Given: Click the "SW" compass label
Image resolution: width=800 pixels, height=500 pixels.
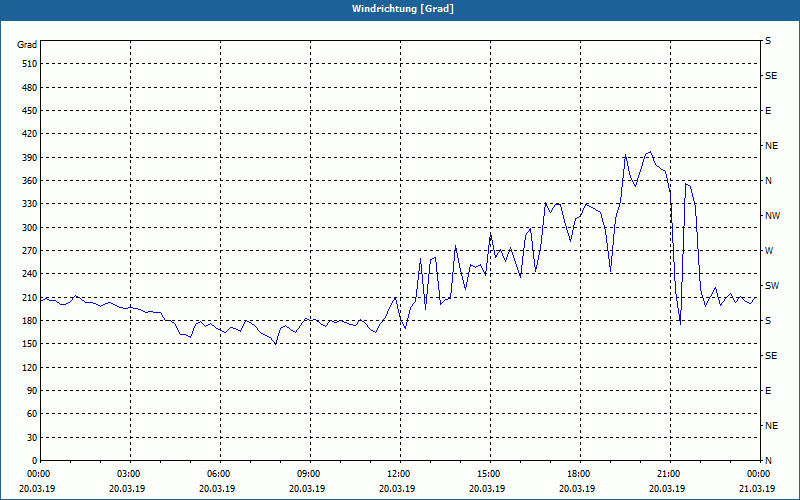Looking at the screenshot, I should [772, 286].
